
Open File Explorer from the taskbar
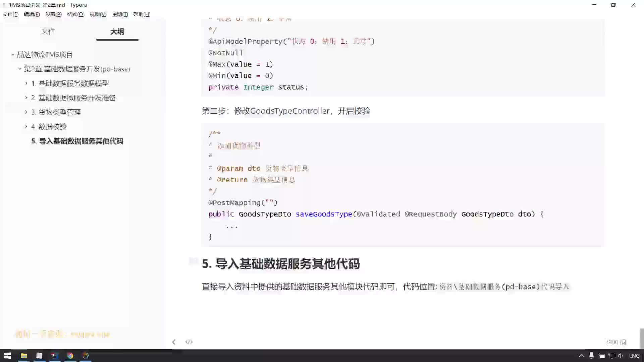(x=23, y=356)
